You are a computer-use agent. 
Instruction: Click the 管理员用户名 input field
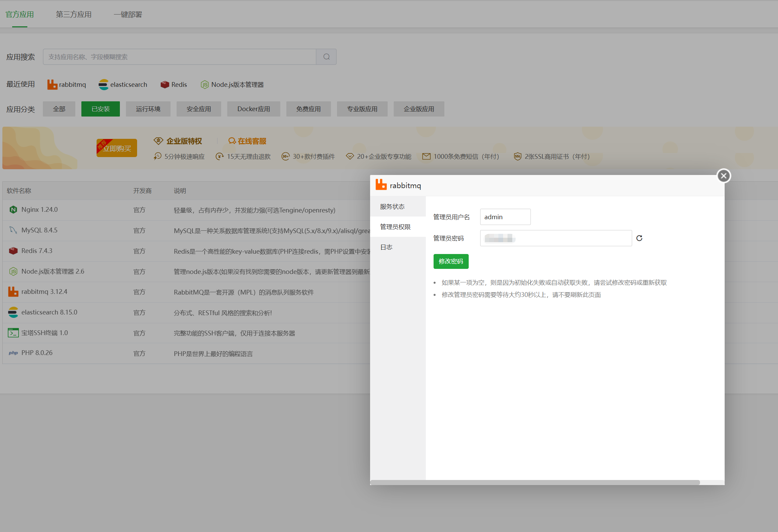coord(505,217)
